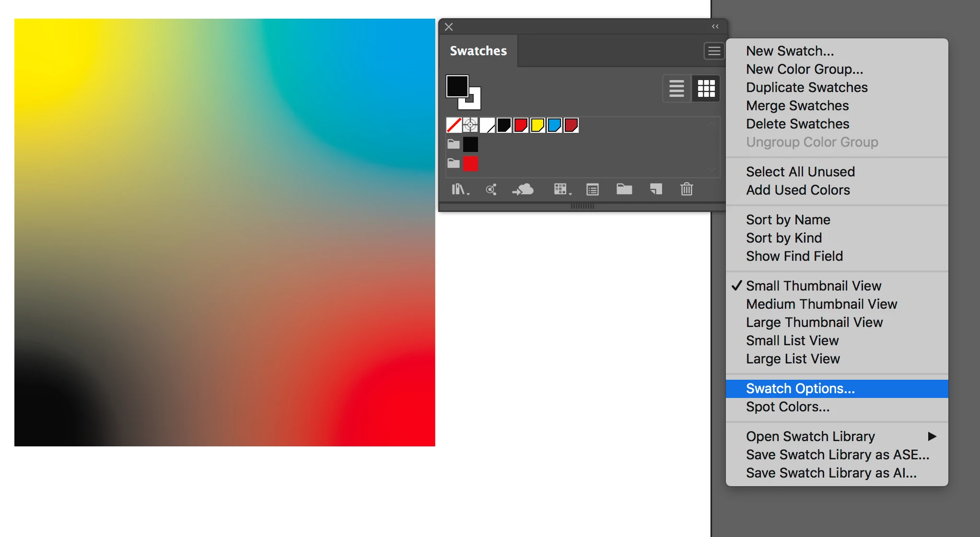Click the New Swatch icon
This screenshot has width=980, height=537.
coord(656,189)
